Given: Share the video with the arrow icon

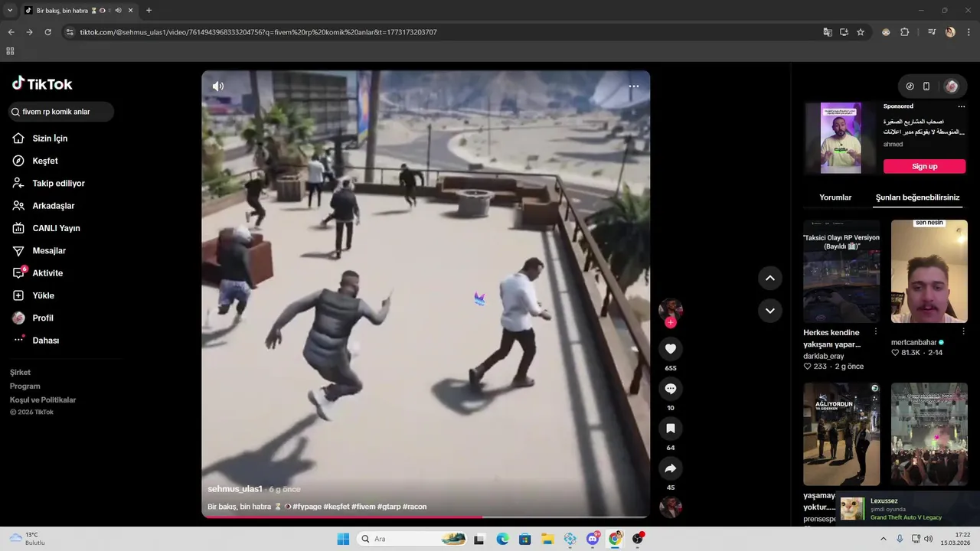Looking at the screenshot, I should coord(671,468).
